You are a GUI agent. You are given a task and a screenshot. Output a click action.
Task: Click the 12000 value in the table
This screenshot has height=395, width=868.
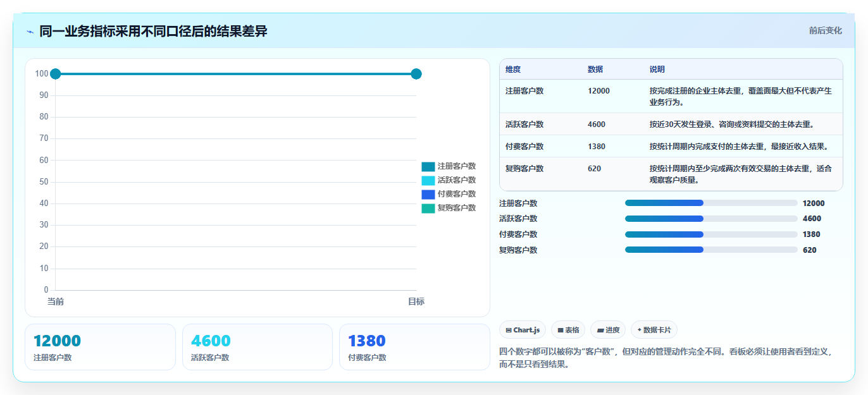click(x=598, y=91)
